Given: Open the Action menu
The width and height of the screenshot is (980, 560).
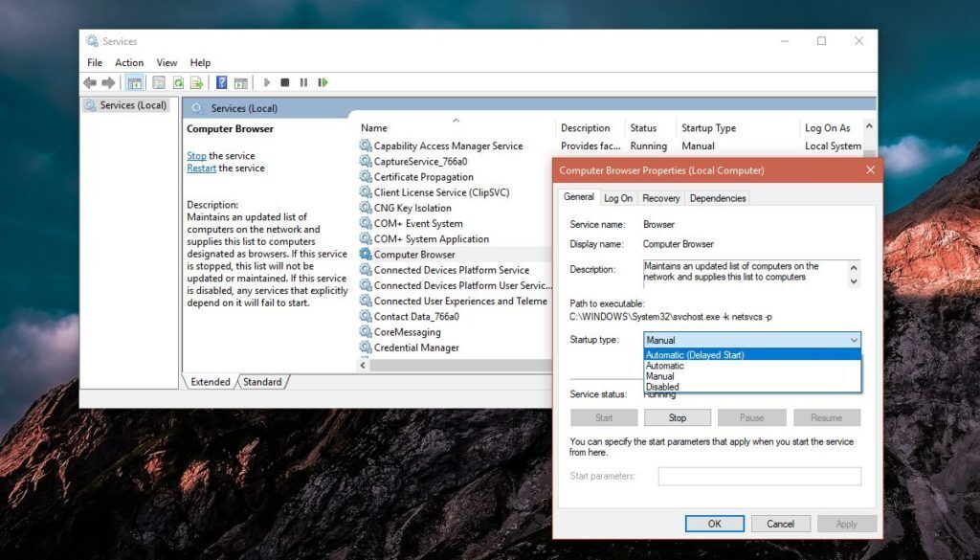Looking at the screenshot, I should pyautogui.click(x=129, y=62).
